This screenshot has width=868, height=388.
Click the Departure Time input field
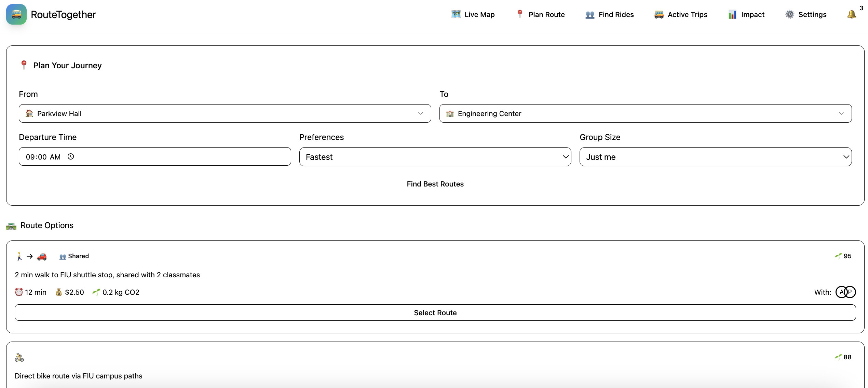click(x=155, y=157)
